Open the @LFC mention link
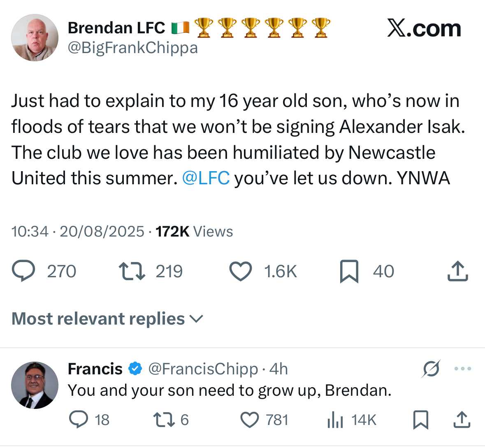The image size is (485, 448). pyautogui.click(x=205, y=178)
